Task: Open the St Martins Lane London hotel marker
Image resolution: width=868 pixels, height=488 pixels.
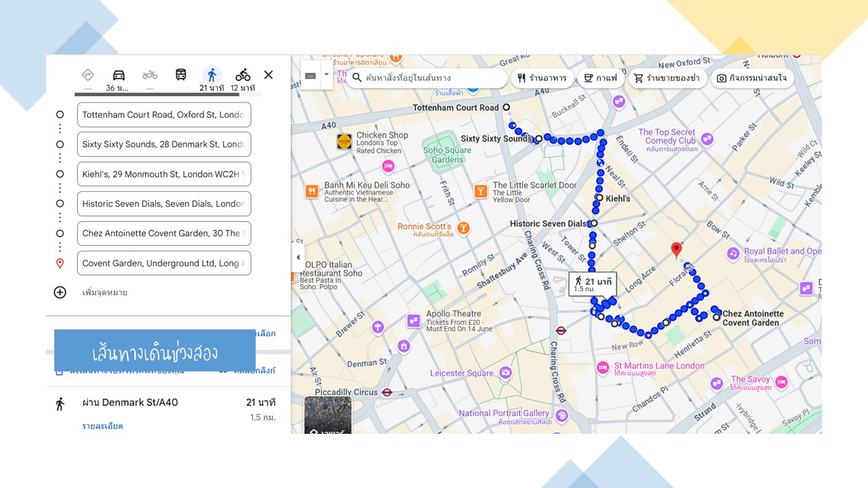Action: pos(603,368)
